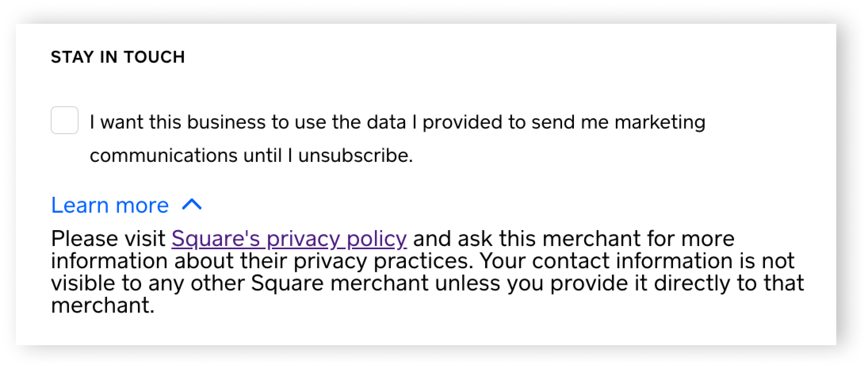
Task: Click 'Please visit' text before the link
Action: pos(108,238)
